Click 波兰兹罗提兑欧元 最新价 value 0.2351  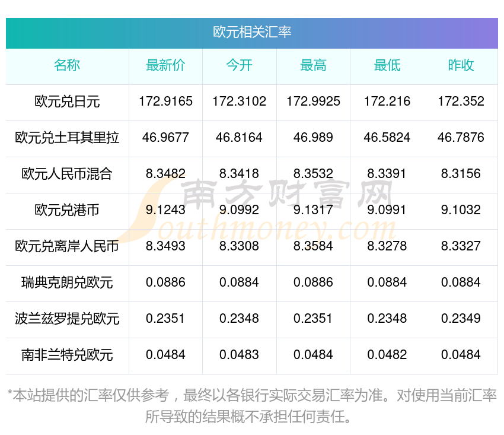click(165, 319)
